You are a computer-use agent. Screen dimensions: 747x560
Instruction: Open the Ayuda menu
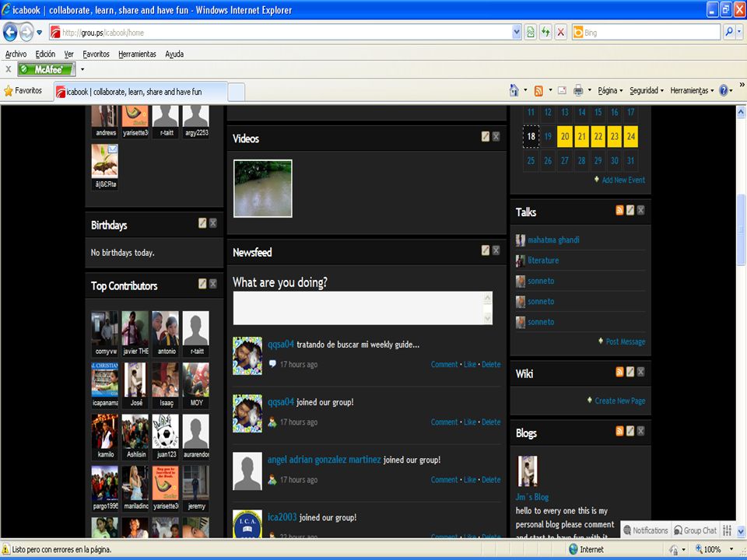(174, 54)
